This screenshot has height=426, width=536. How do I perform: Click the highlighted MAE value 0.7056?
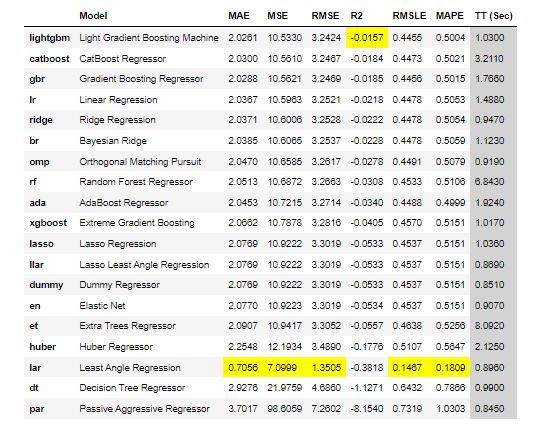[243, 368]
